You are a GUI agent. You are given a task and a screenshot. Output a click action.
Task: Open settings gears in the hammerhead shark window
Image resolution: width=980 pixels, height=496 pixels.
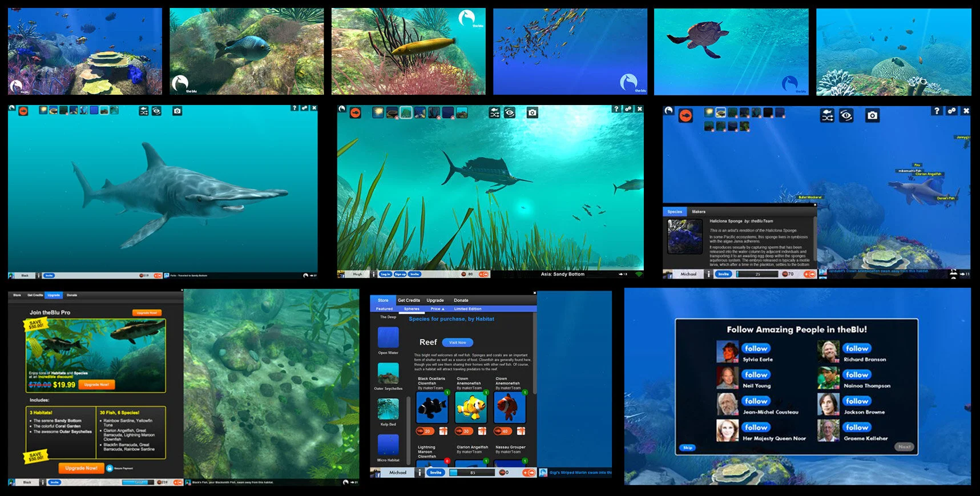coord(305,108)
